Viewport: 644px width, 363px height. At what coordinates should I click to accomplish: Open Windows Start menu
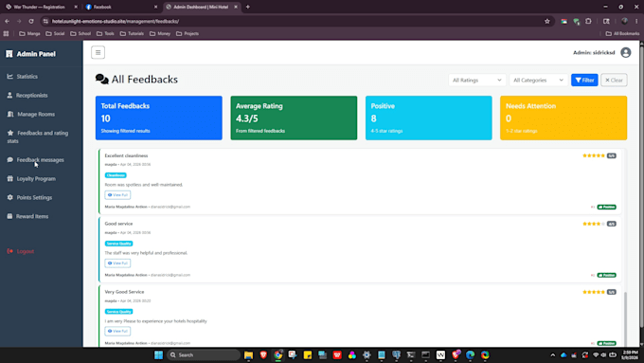pyautogui.click(x=158, y=355)
